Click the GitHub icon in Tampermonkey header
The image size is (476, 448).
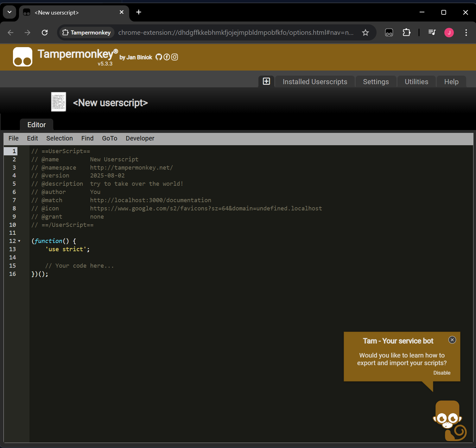pos(159,57)
